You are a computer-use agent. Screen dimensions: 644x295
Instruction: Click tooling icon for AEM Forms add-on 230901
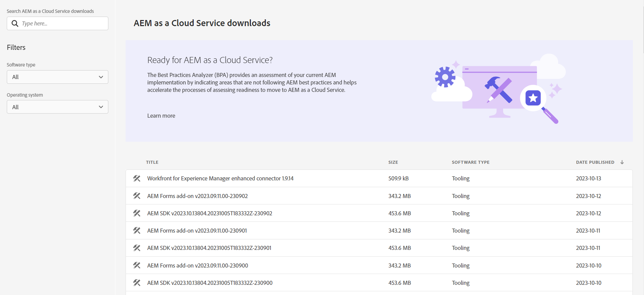[x=137, y=231]
